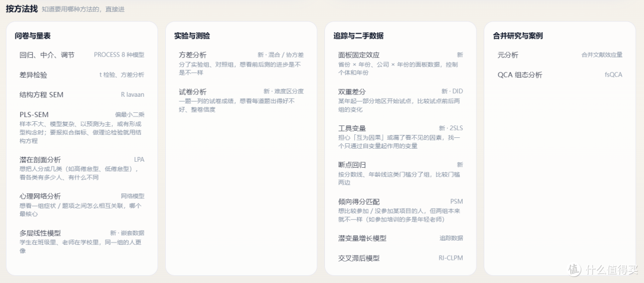Click the 偏最小二乘 tag

130,115
